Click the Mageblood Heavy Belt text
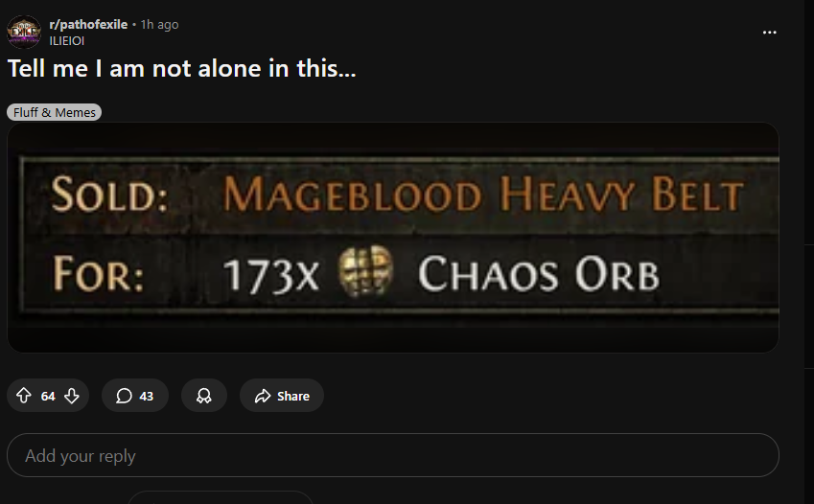Viewport: 814px width, 504px height. [483, 195]
